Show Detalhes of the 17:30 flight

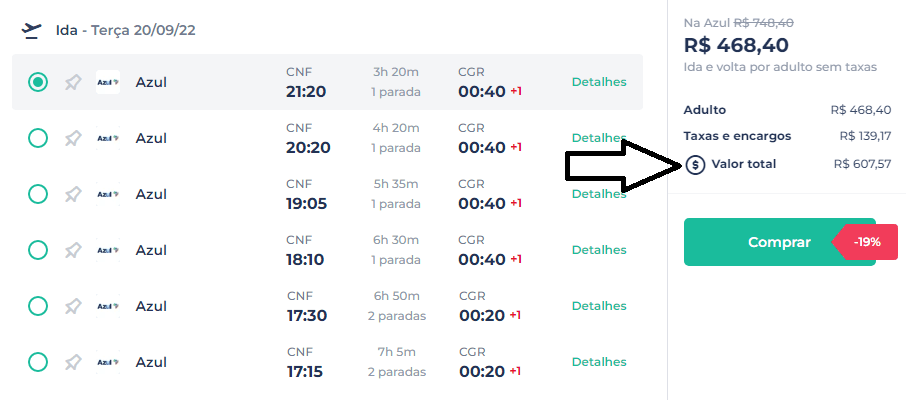coord(599,306)
